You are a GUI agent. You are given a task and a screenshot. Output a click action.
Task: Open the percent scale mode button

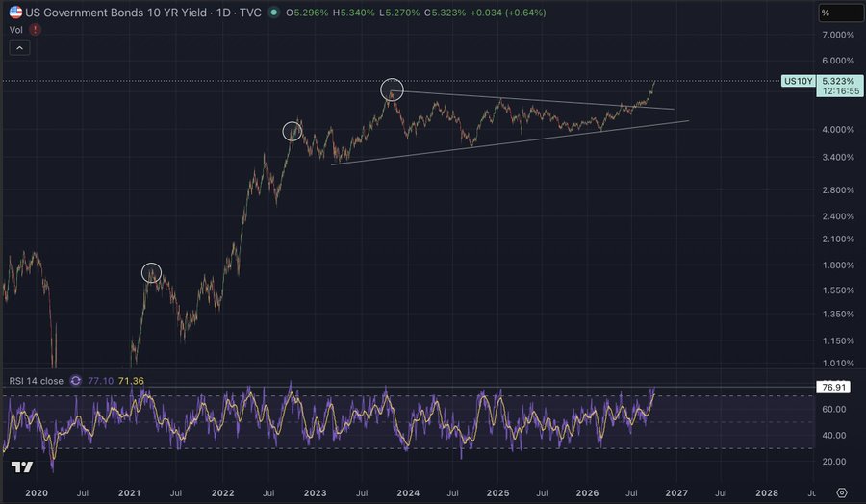(840, 13)
